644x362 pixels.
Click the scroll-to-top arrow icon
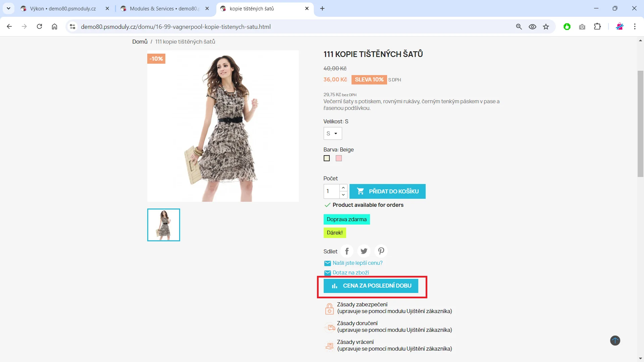point(615,341)
